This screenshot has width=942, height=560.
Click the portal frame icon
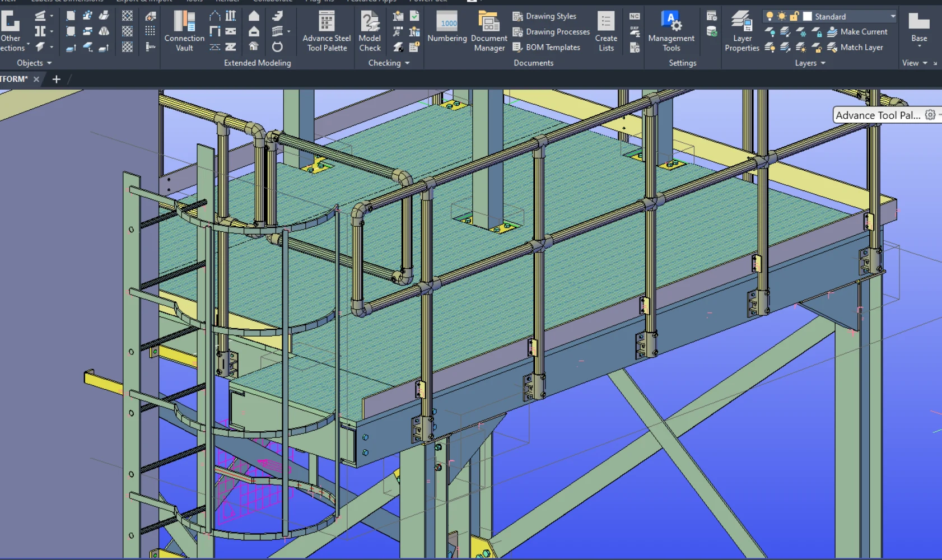point(215,31)
